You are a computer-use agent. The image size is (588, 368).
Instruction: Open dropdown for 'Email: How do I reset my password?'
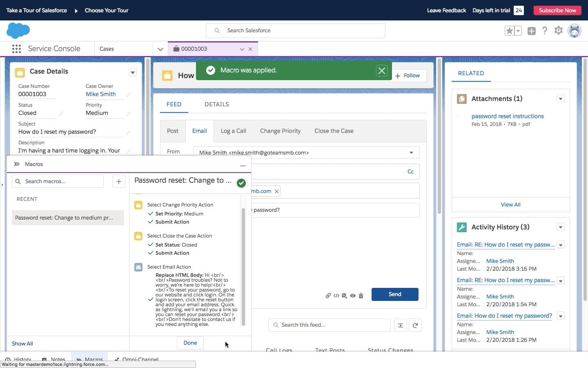pyautogui.click(x=561, y=316)
